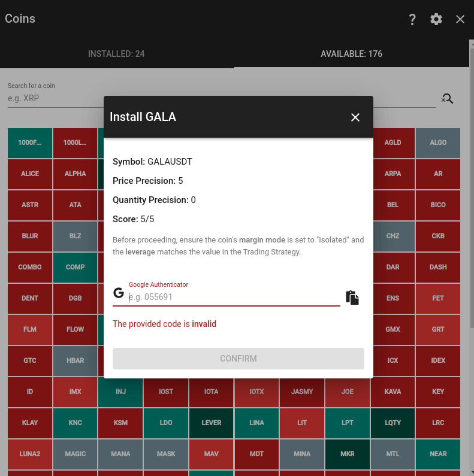Image resolution: width=474 pixels, height=476 pixels.
Task: Focus the Google Authenticator code field
Action: (234, 297)
